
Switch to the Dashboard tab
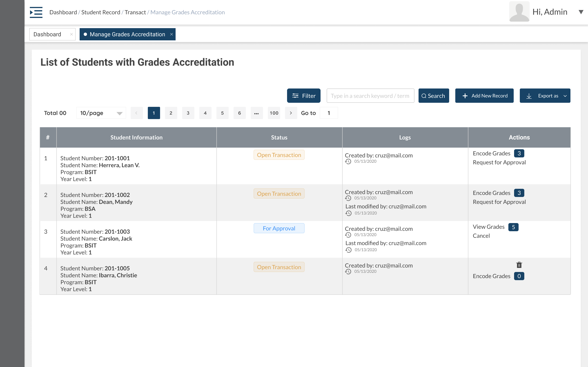47,34
